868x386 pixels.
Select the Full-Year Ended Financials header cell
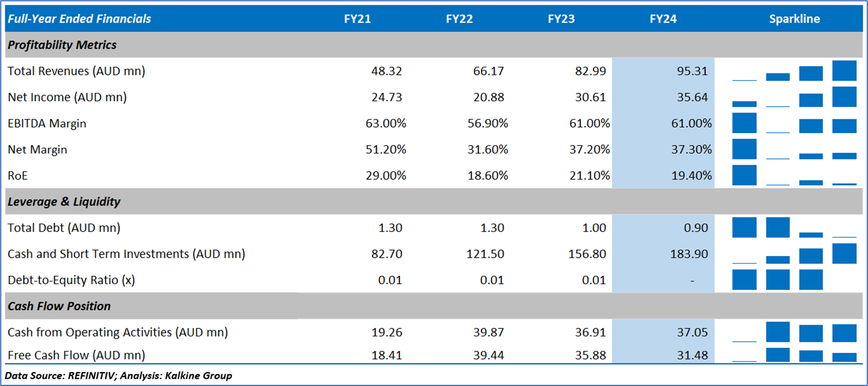(x=79, y=19)
